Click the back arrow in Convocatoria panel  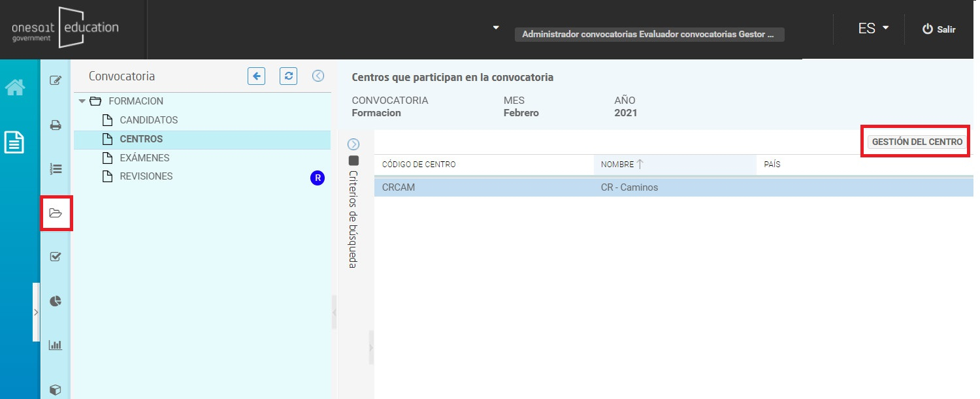[x=257, y=76]
